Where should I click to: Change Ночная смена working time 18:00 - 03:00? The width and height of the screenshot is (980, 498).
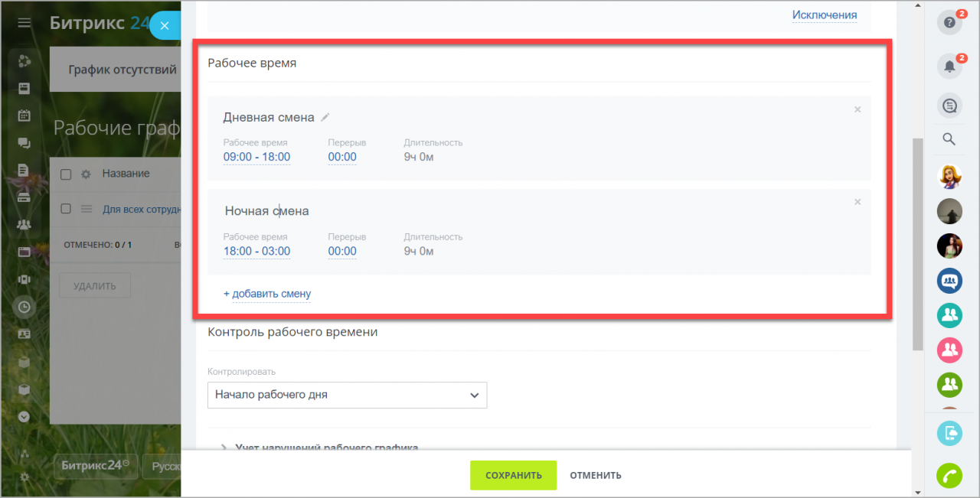tap(256, 252)
